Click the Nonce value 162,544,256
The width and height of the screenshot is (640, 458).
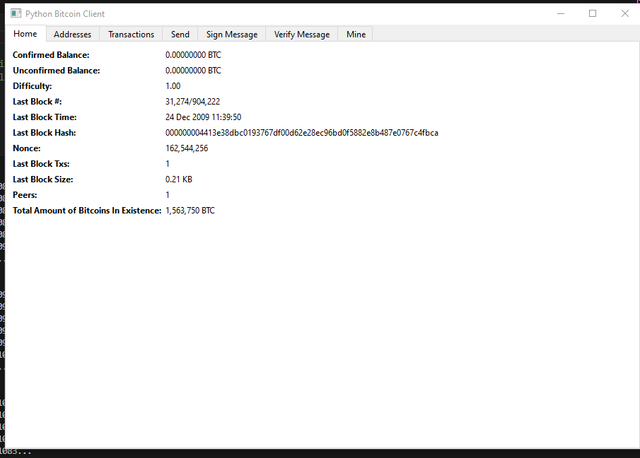[187, 148]
